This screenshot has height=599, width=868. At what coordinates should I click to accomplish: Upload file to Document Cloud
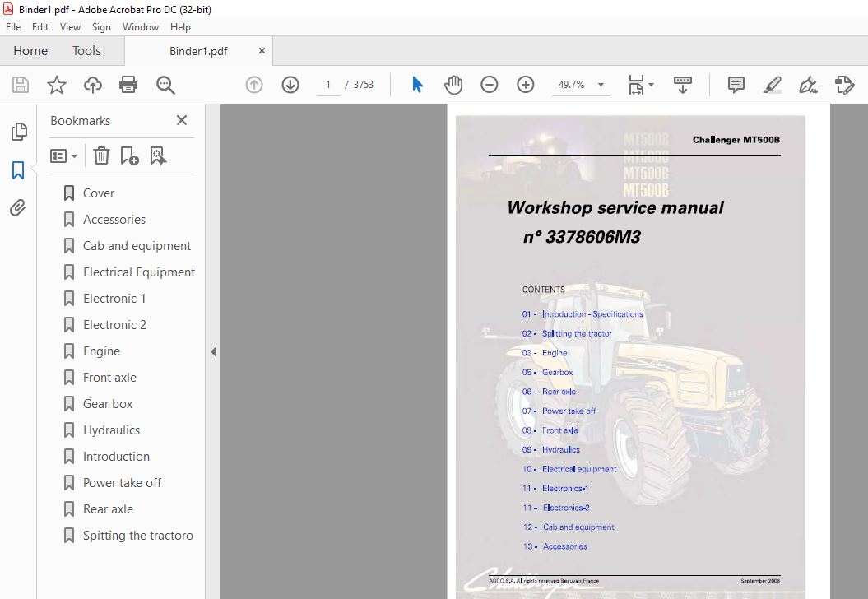92,85
